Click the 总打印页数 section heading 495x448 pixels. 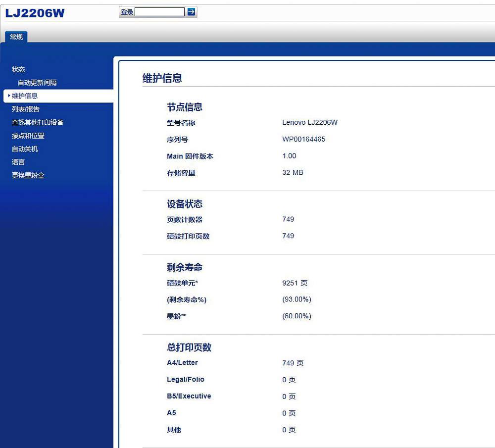(190, 348)
